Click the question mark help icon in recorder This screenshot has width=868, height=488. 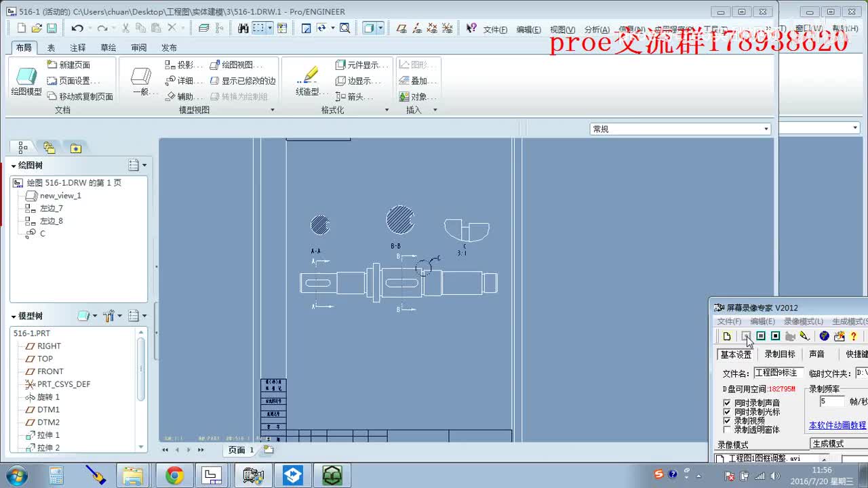pos(854,336)
